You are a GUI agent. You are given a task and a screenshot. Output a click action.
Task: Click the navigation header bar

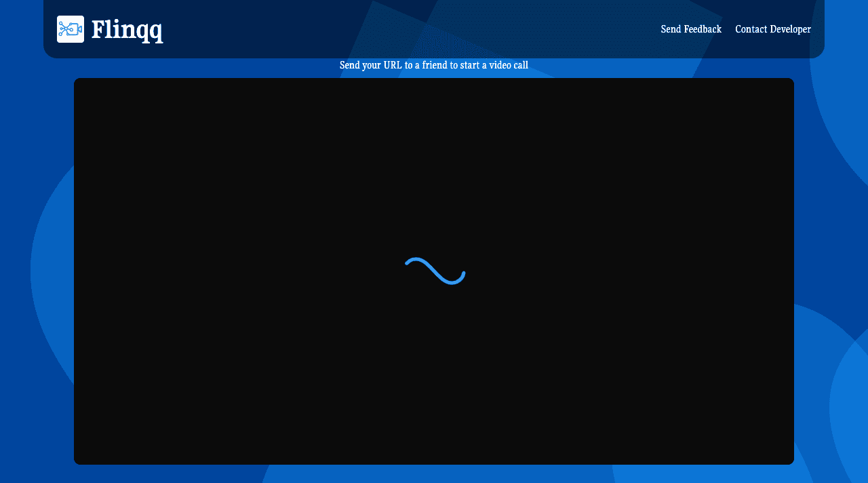point(407,28)
